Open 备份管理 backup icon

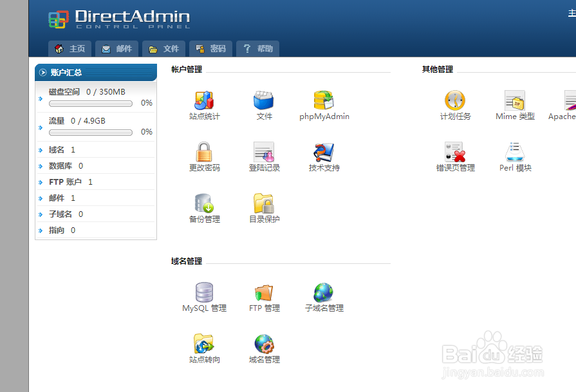click(x=204, y=203)
